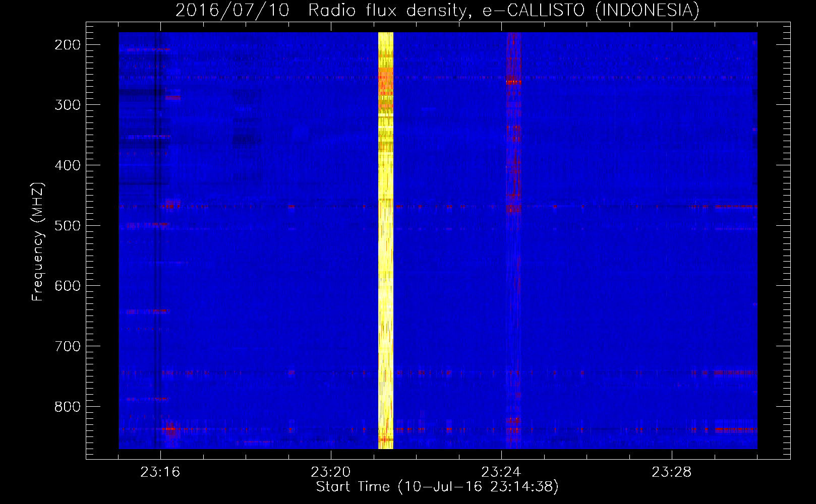The height and width of the screenshot is (504, 816).
Task: Click the 23:24 time tick label
Action: click(501, 472)
